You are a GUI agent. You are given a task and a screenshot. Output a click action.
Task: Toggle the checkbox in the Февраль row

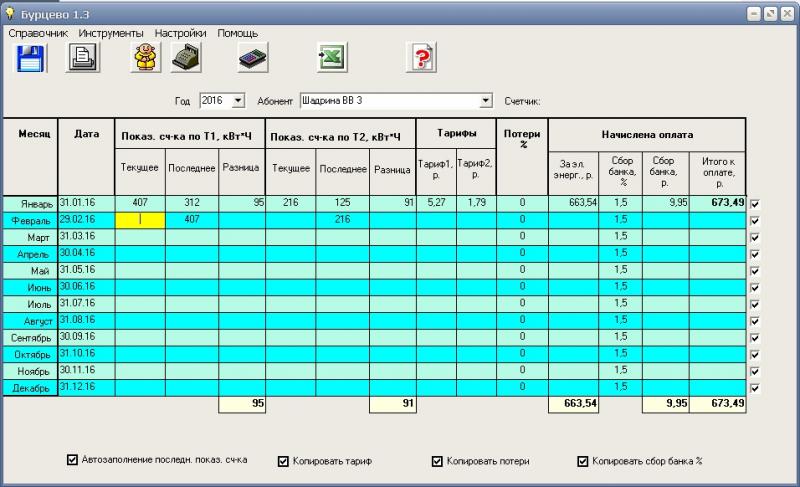[755, 221]
